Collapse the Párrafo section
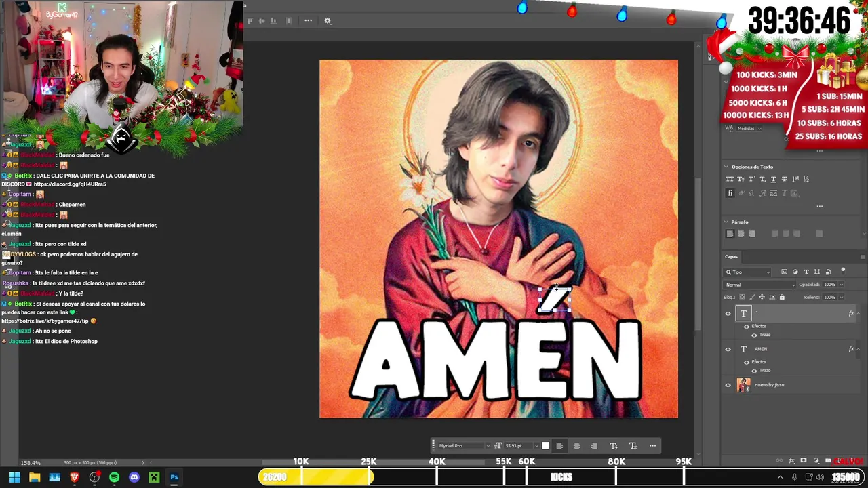The width and height of the screenshot is (868, 488). coord(726,222)
